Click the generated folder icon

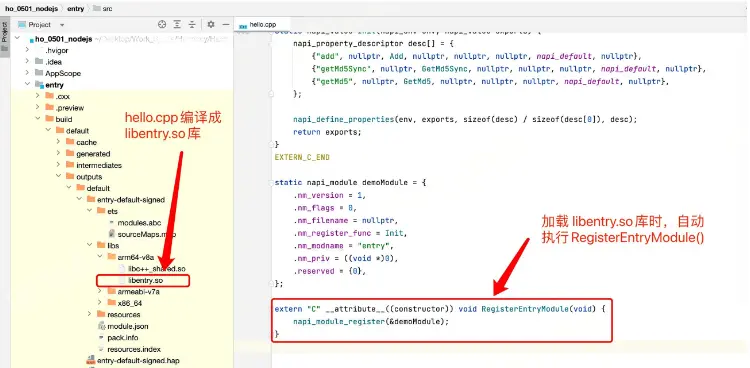pyautogui.click(x=69, y=153)
